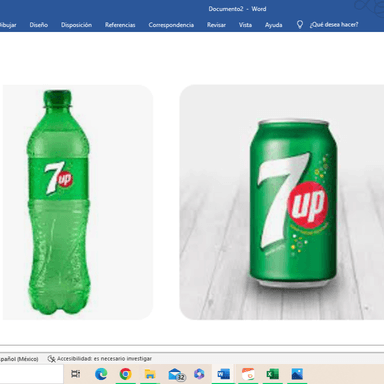Click the Windows taskbar search field

(31, 374)
